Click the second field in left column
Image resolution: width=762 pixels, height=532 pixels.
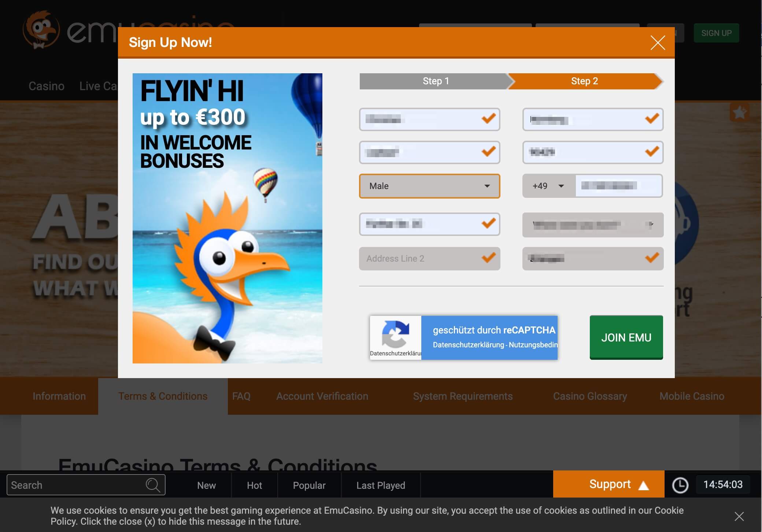pyautogui.click(x=429, y=152)
